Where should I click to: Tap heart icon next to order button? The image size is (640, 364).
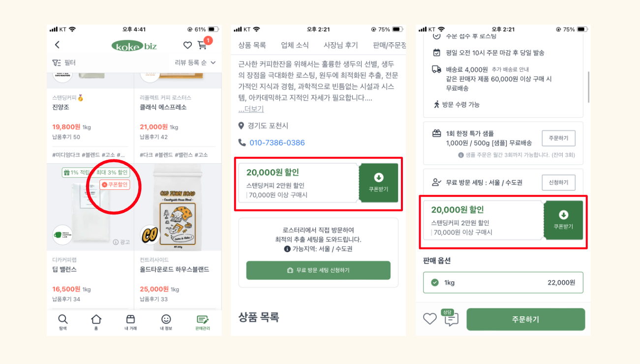coord(430,319)
